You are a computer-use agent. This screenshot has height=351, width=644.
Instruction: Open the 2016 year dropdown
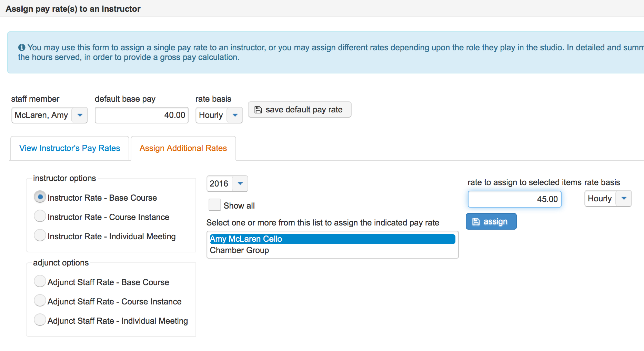click(x=240, y=183)
